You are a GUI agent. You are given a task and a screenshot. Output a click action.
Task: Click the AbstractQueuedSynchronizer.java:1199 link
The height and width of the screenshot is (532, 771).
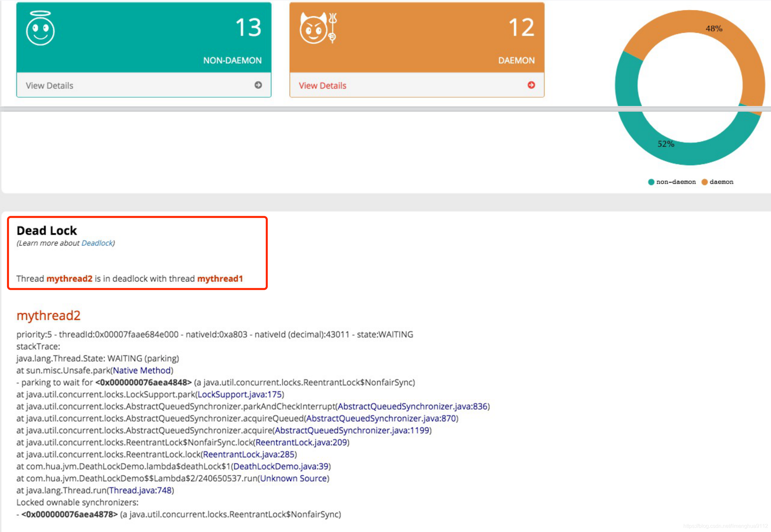coord(352,430)
